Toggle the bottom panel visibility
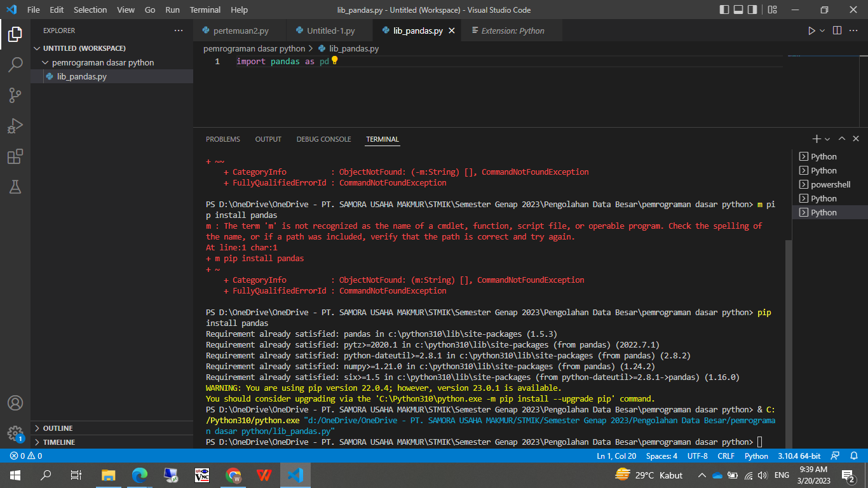 tap(739, 10)
